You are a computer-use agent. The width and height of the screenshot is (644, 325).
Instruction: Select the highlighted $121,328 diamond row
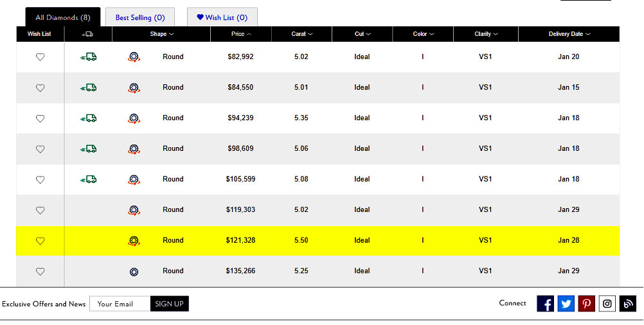click(318, 240)
